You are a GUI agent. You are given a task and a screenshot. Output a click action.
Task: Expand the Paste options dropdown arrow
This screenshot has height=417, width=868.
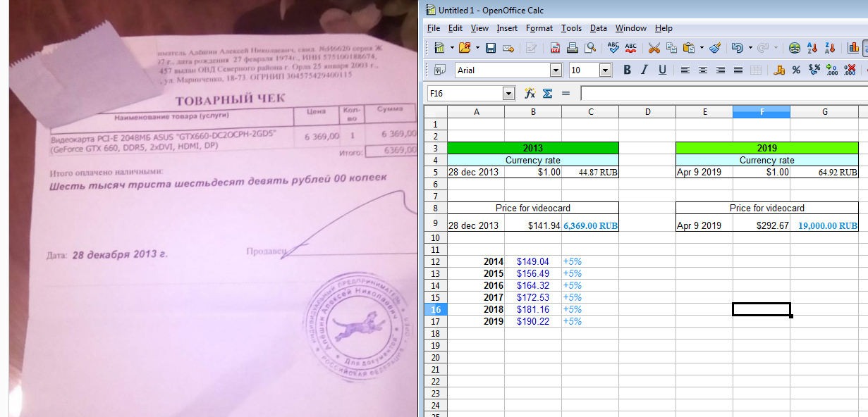coord(702,49)
